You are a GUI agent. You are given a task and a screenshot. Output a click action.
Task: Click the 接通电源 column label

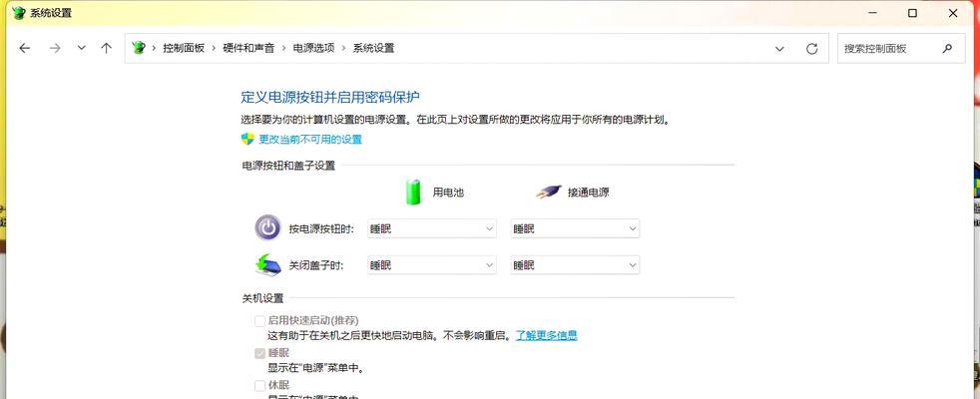click(x=588, y=193)
